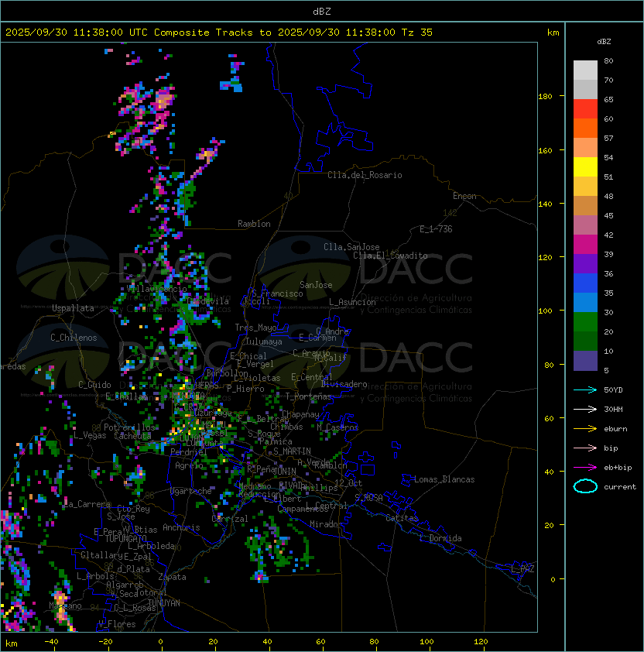
Task: Click the 'E_1-736' place label
Action: [x=436, y=229]
